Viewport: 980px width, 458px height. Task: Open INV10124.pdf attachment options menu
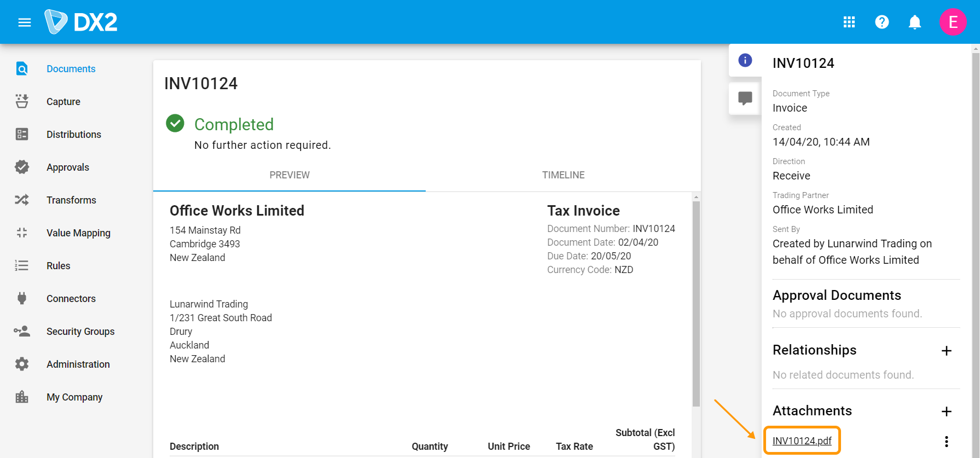[x=946, y=442]
